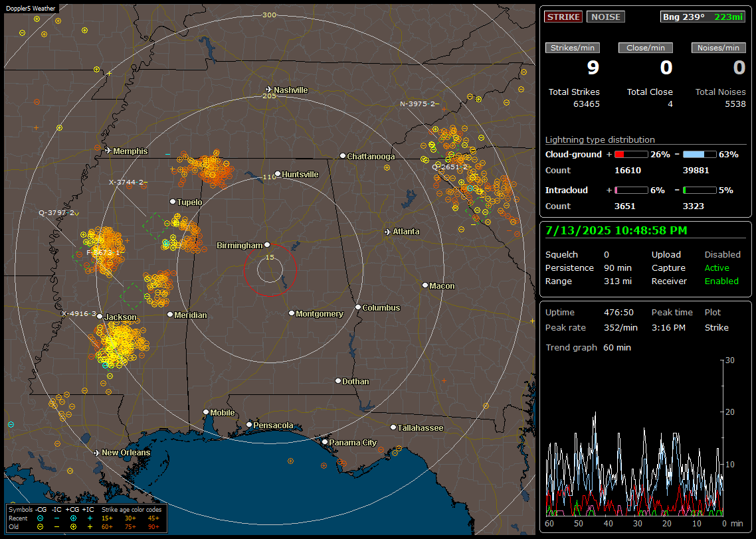
Task: Select the Strikes/min label box
Action: click(x=572, y=48)
